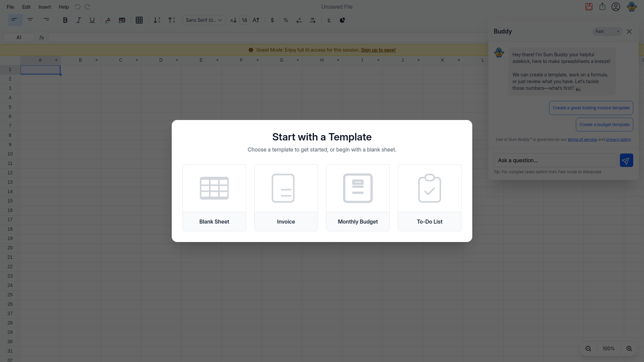Apply currency dollar format
The width and height of the screenshot is (644, 362).
272,20
